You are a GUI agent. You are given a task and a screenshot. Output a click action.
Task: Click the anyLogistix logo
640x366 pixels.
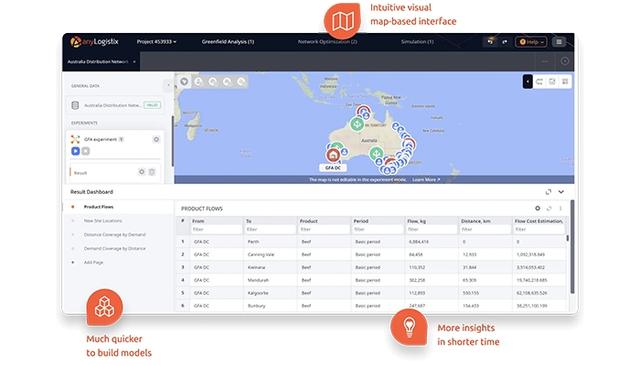pyautogui.click(x=94, y=42)
